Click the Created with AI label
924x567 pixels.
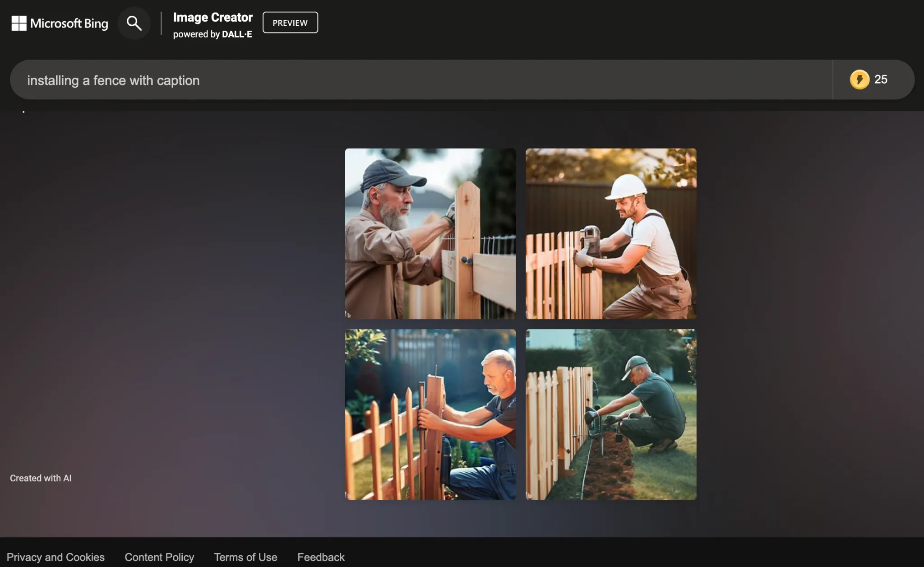click(x=41, y=478)
